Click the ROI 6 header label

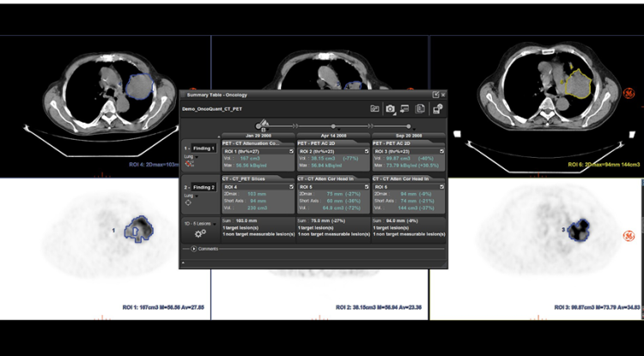[381, 187]
